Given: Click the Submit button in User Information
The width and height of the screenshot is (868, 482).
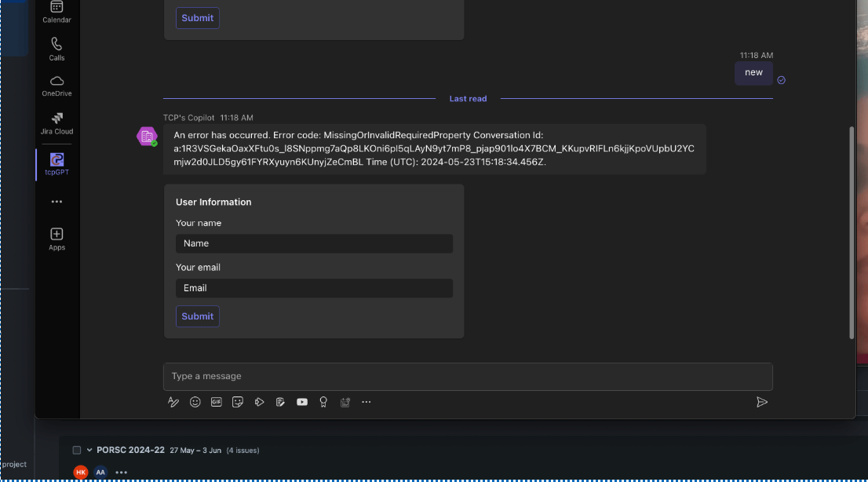Looking at the screenshot, I should [x=197, y=316].
